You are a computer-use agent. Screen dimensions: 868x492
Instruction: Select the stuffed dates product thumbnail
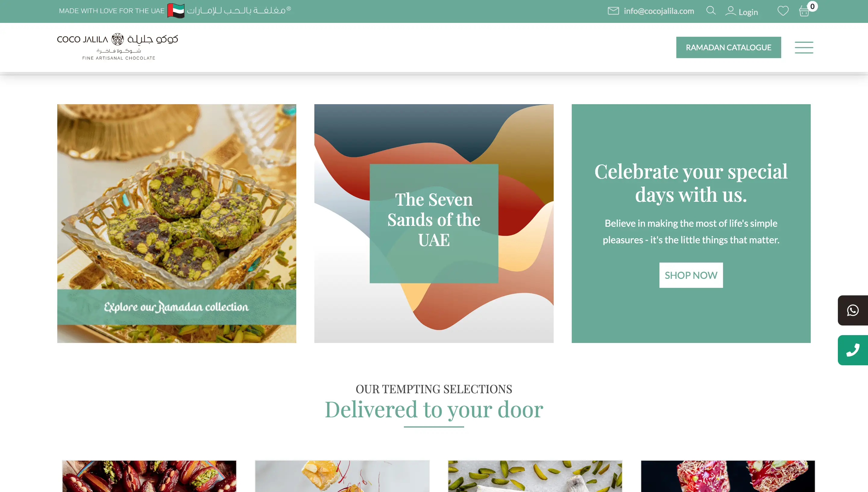coord(149,476)
